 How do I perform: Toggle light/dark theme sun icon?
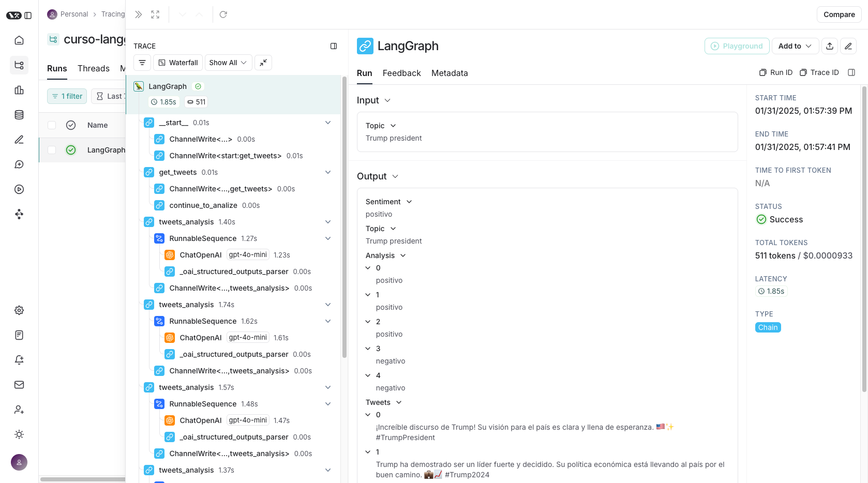click(19, 434)
